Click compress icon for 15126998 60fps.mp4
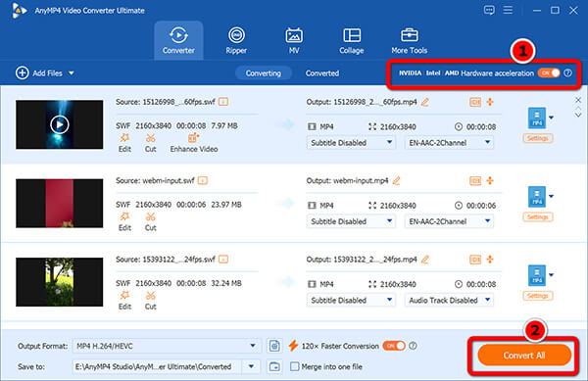This screenshot has width=588, height=381. 490,102
